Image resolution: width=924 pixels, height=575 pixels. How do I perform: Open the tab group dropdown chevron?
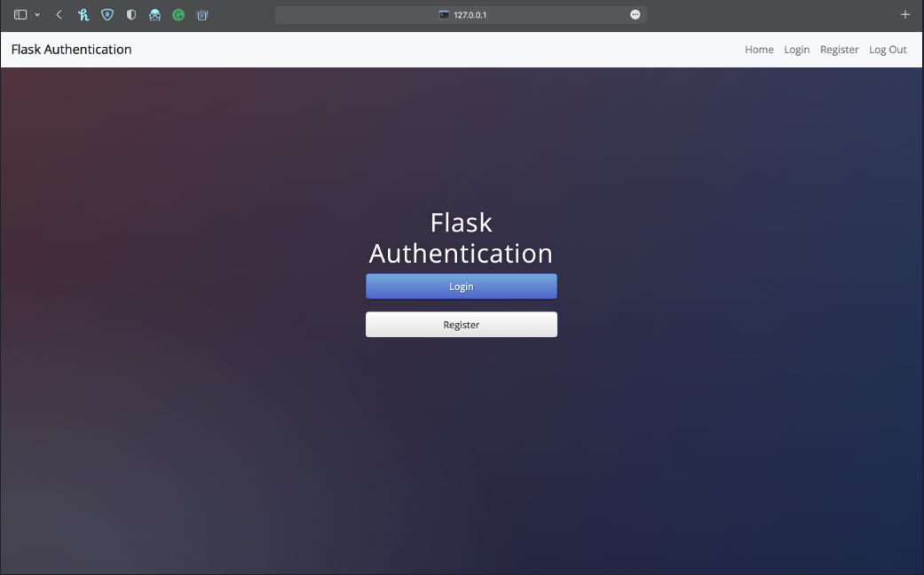[x=37, y=15]
